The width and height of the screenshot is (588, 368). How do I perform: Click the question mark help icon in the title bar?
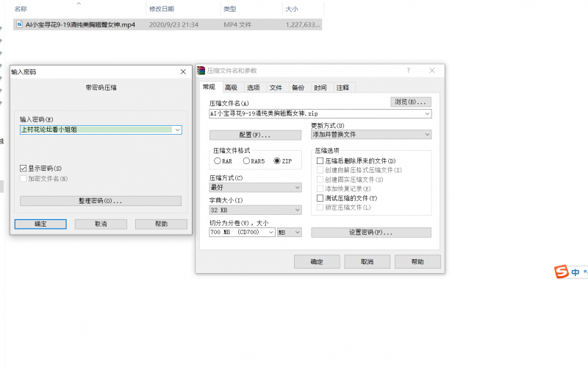point(408,71)
